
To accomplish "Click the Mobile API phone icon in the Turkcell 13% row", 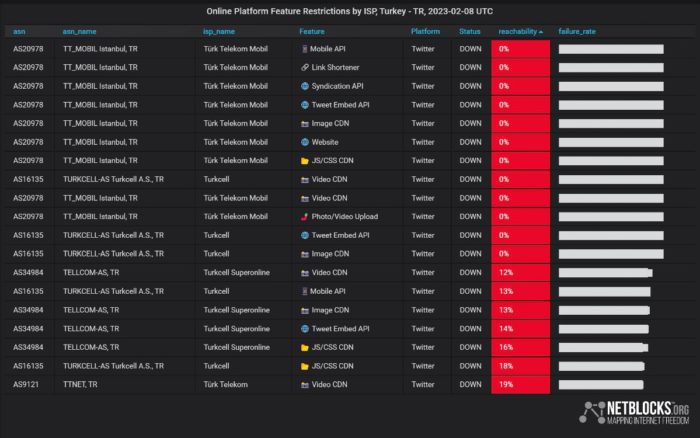I will pos(304,292).
